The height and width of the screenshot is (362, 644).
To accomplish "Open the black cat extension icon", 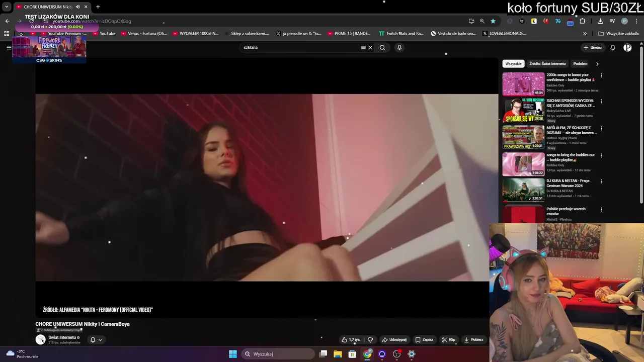I will [522, 21].
